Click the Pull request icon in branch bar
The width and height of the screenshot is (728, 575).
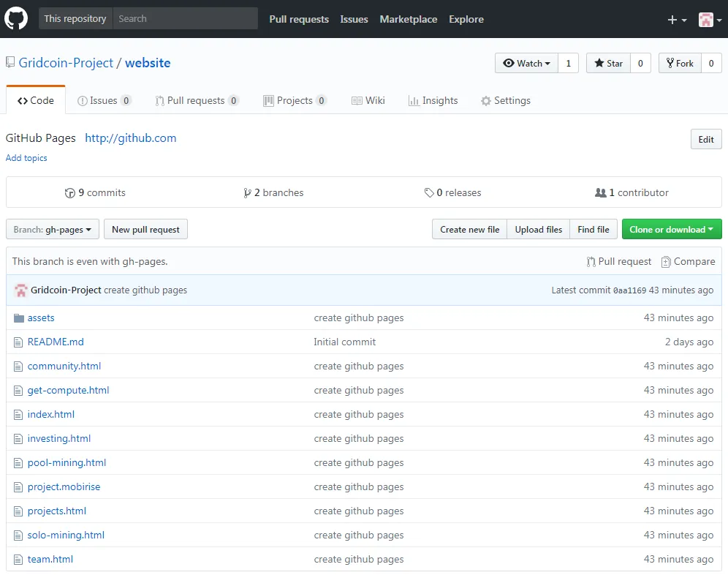tap(591, 262)
